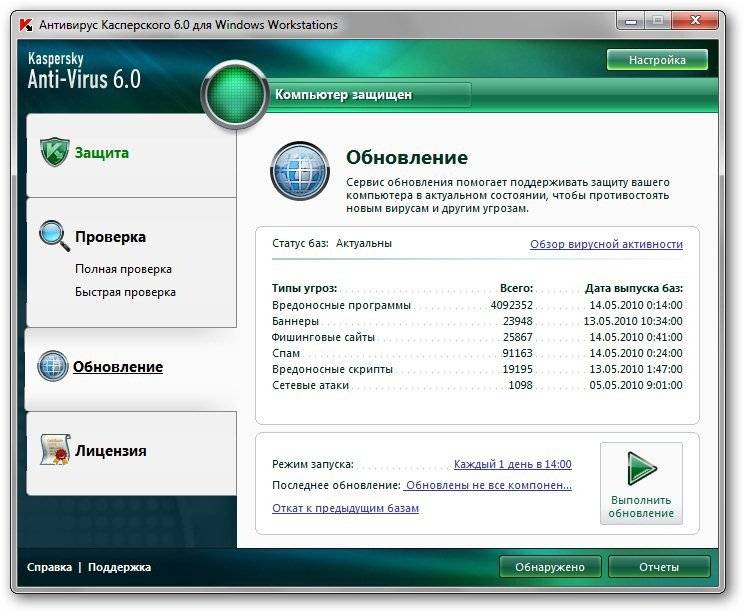Click the date 13.05.2010 1:47:00

636,369
